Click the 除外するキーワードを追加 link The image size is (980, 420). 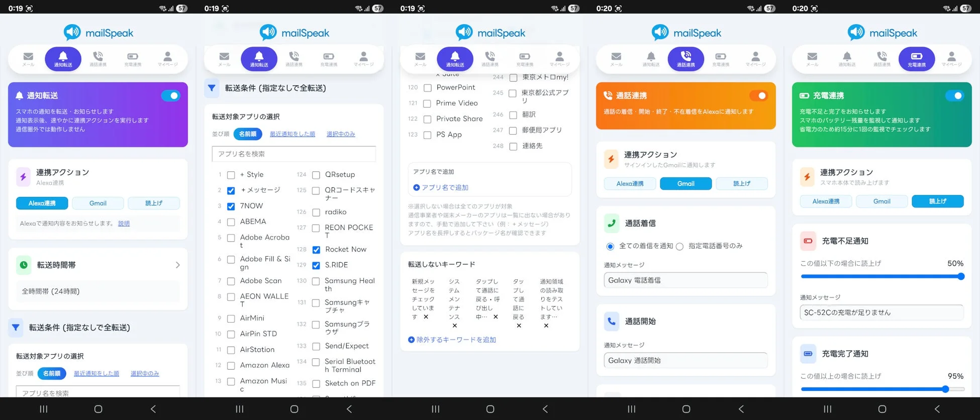point(456,340)
